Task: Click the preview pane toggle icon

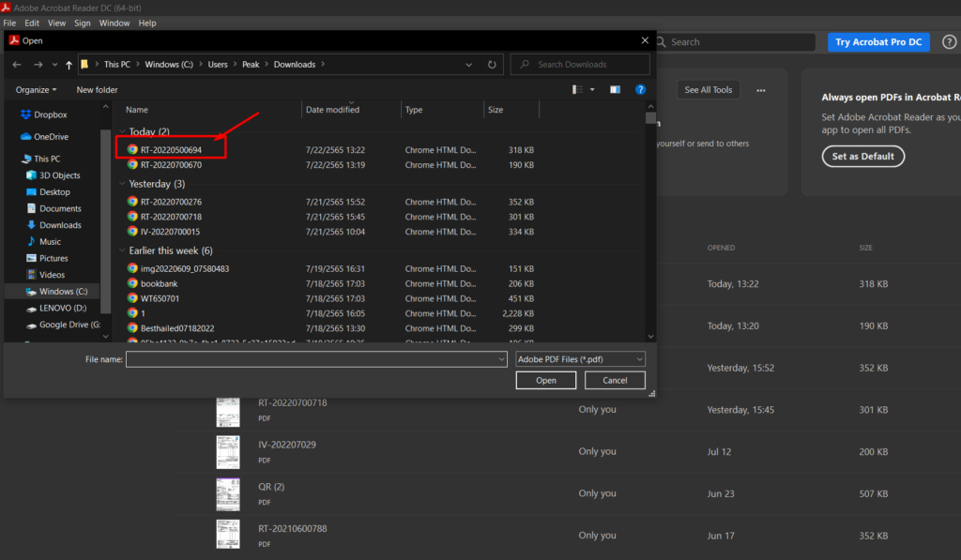Action: coord(615,89)
